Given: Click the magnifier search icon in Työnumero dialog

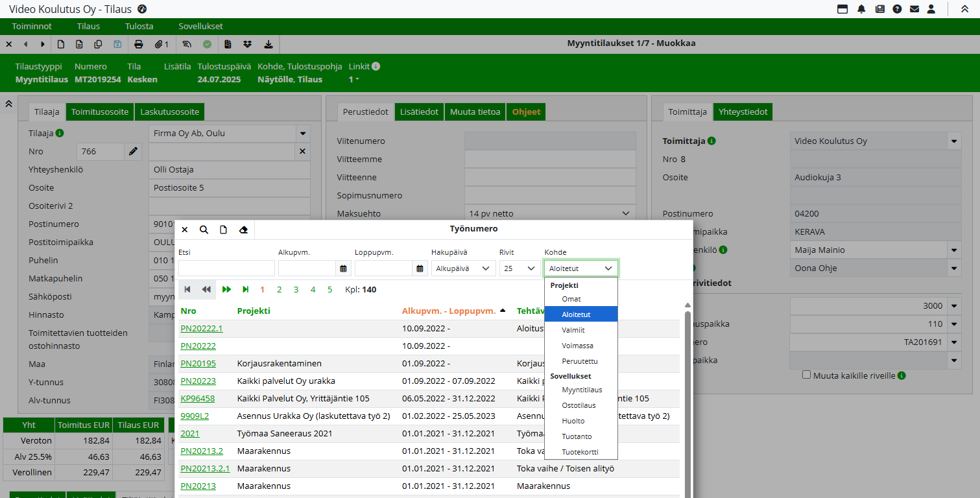Looking at the screenshot, I should pos(204,230).
